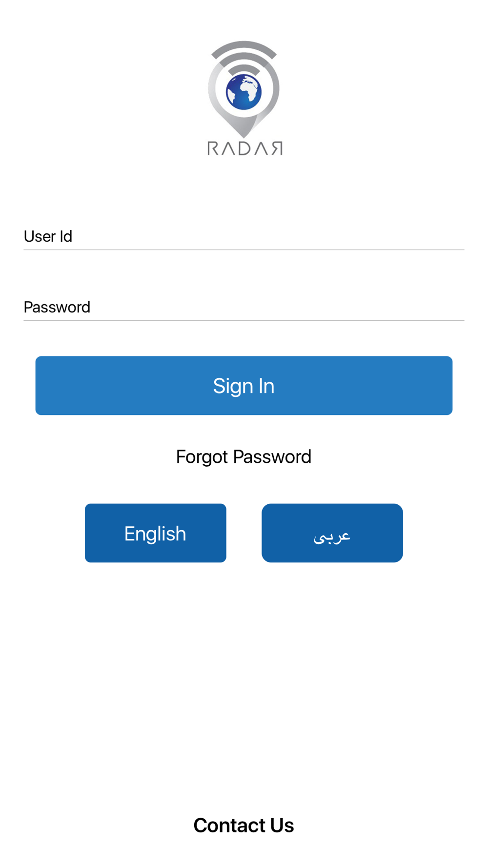Click the RADAR wordmark below the pin
The image size is (488, 868).
coord(245,148)
